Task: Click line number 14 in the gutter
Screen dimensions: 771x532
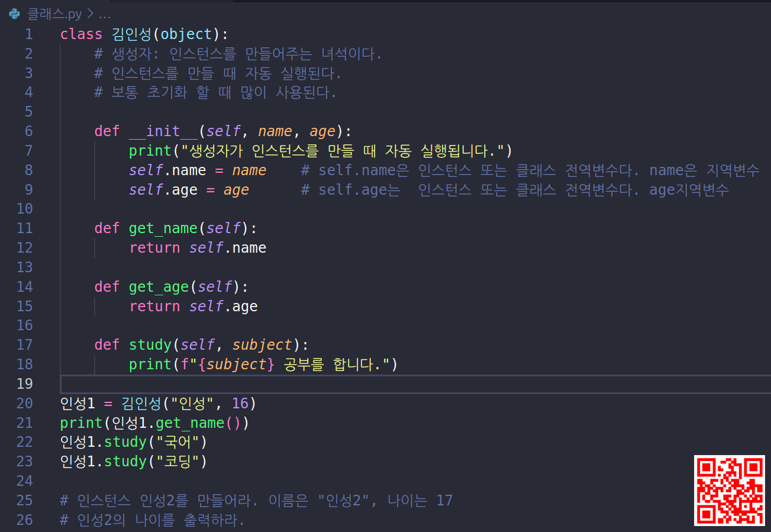Action: 25,287
